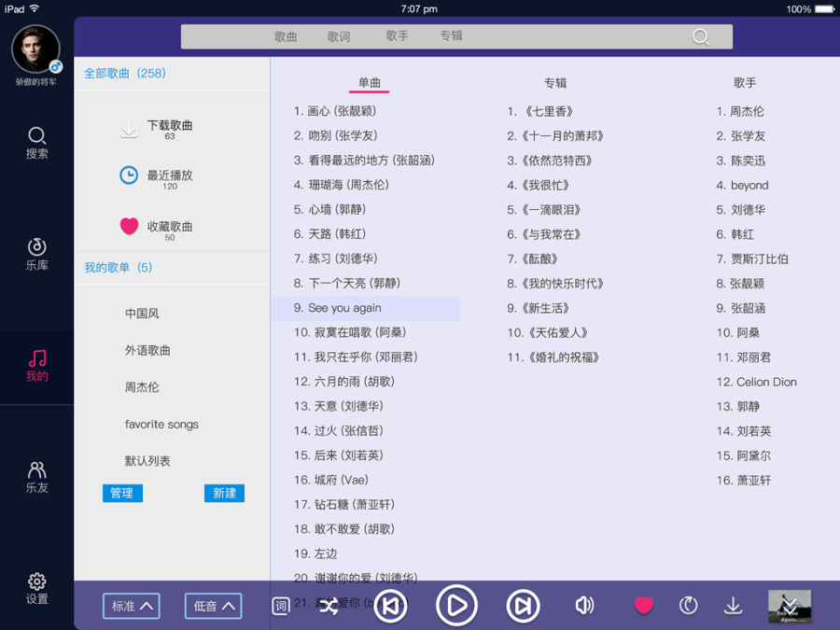Favorite the current song with heart toggle
840x630 pixels.
[x=643, y=605]
